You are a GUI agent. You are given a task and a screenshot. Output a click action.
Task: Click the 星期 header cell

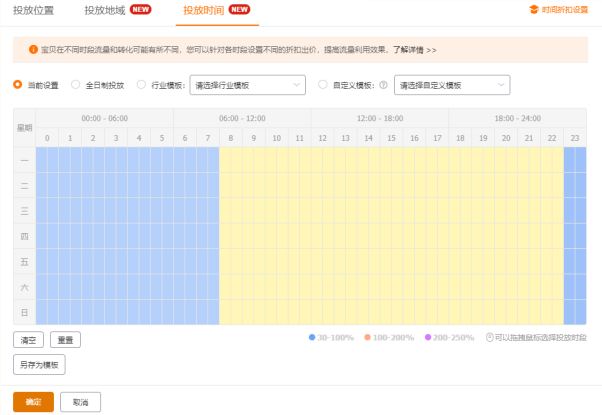(25, 128)
